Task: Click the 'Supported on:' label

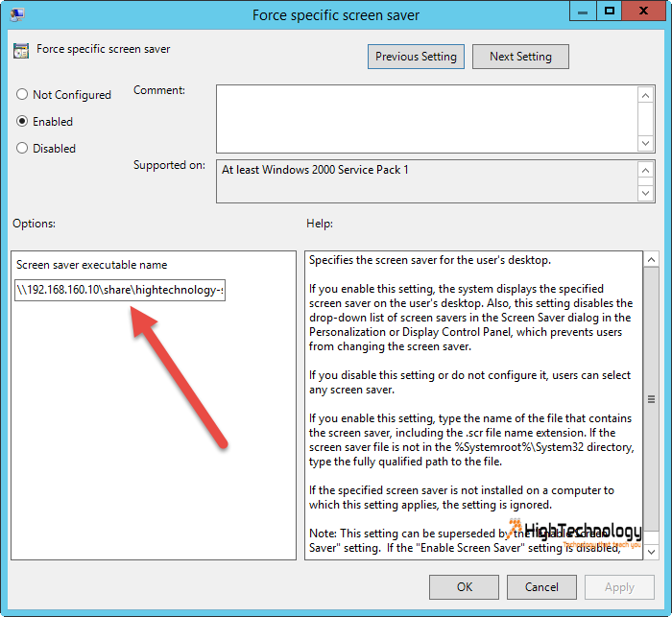Action: (x=169, y=165)
